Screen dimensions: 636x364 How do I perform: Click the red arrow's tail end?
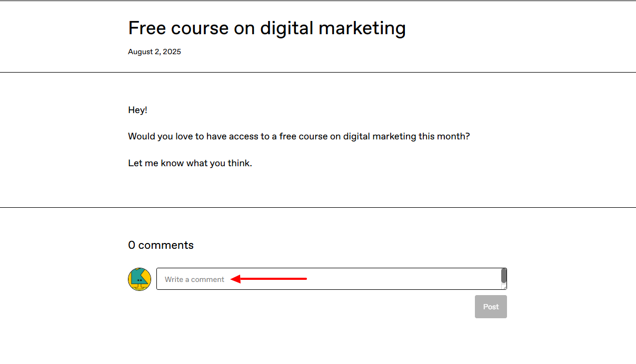[x=304, y=279]
